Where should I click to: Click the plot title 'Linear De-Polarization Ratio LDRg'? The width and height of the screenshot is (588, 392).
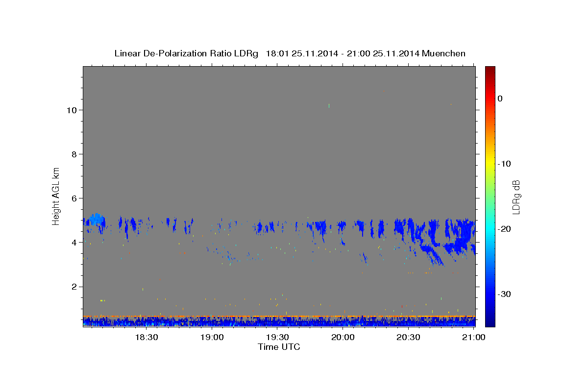click(x=186, y=53)
